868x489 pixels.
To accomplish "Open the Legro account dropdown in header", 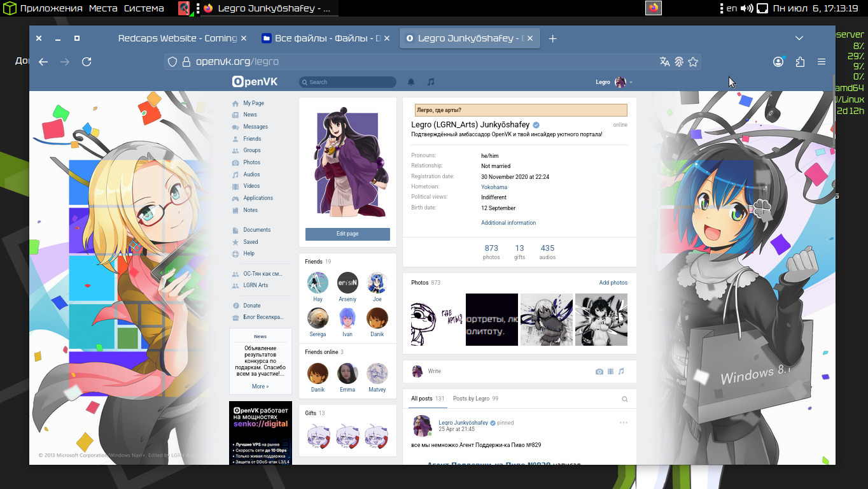I will pos(614,82).
